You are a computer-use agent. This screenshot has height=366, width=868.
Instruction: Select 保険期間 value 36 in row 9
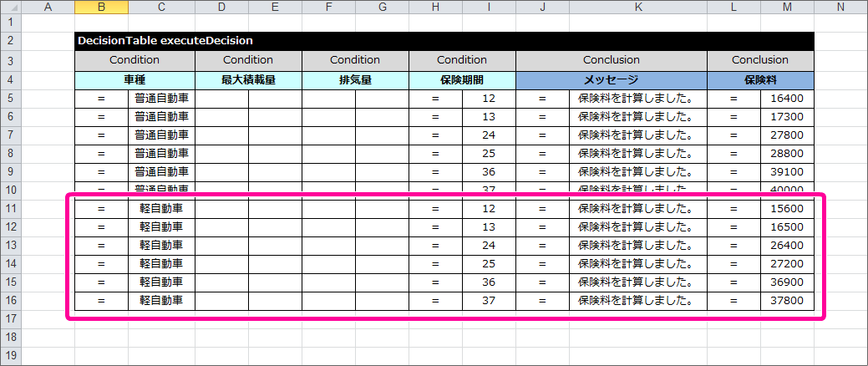click(x=489, y=171)
